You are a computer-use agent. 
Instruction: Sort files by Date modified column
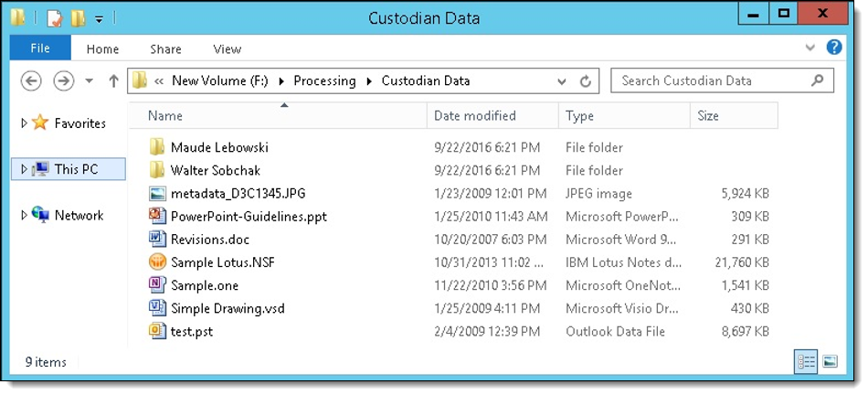coord(475,116)
